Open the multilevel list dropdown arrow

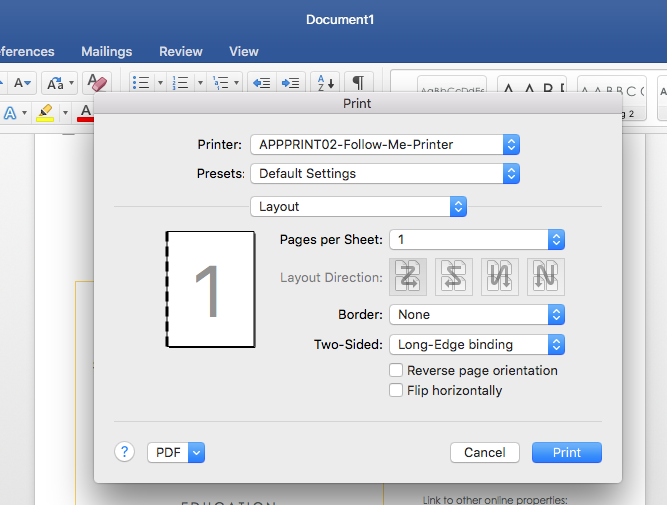click(x=237, y=83)
